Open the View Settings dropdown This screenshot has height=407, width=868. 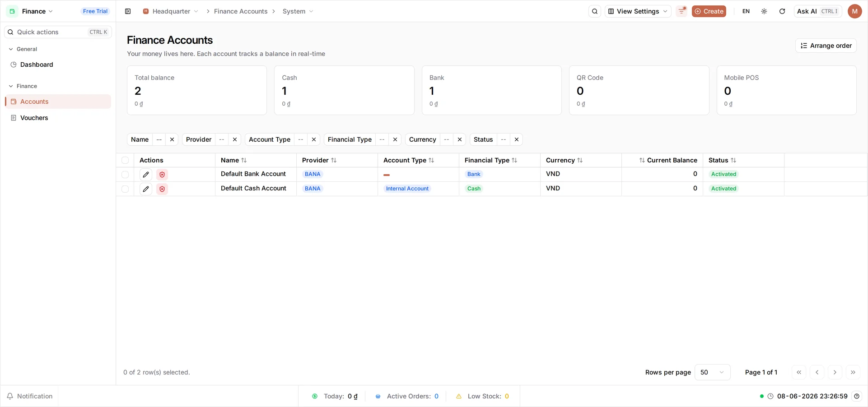click(x=638, y=11)
